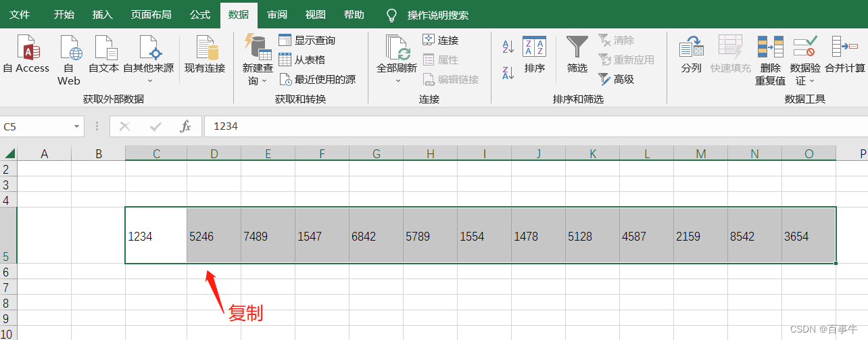
Task: Click cell containing 7489
Action: [268, 235]
